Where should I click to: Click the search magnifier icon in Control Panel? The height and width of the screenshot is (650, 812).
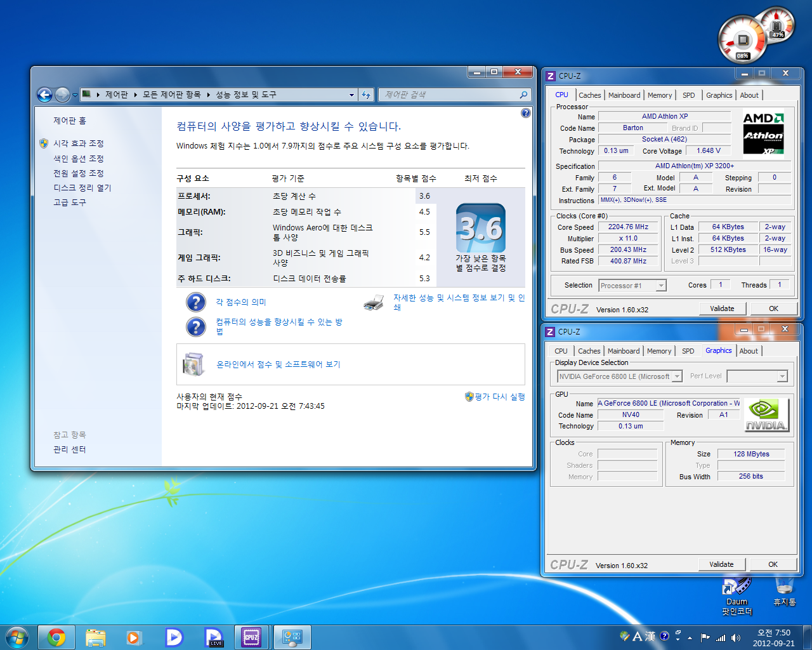pos(523,95)
